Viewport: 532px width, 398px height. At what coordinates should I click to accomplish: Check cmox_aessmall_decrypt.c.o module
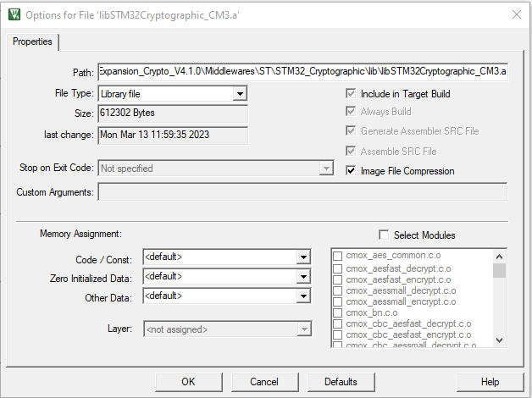(x=338, y=290)
